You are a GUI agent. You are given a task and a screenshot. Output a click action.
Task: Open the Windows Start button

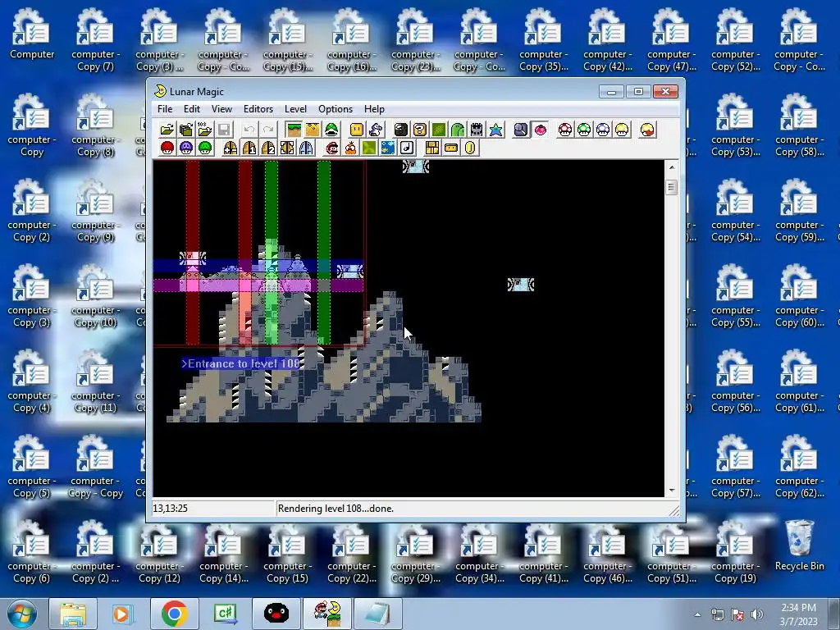click(x=21, y=614)
